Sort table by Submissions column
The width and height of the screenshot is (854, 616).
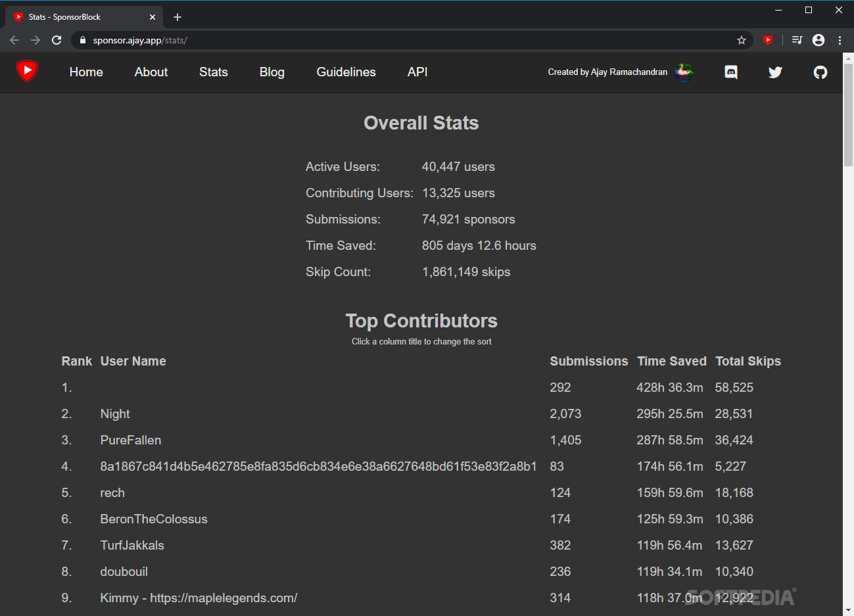click(x=589, y=361)
